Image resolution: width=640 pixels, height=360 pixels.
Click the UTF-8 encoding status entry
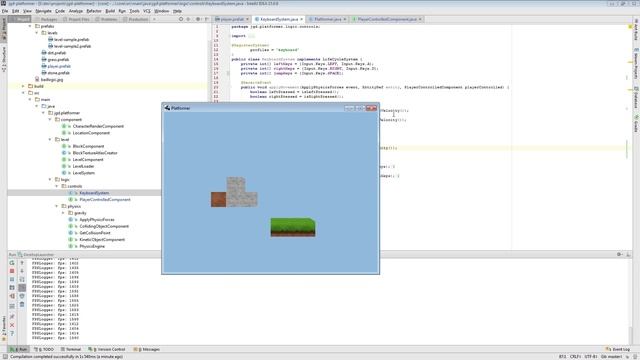coord(590,357)
